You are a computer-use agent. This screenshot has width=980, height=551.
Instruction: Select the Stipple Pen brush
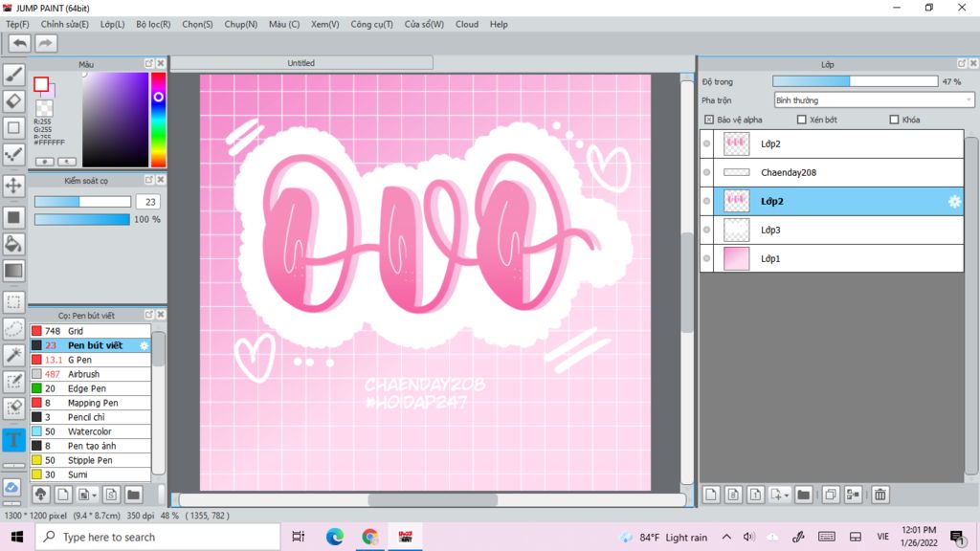point(91,460)
